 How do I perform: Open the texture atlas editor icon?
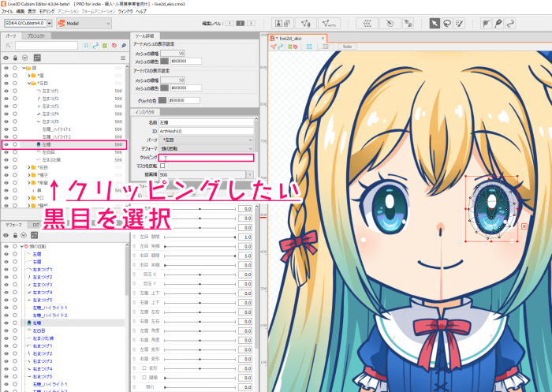283,23
